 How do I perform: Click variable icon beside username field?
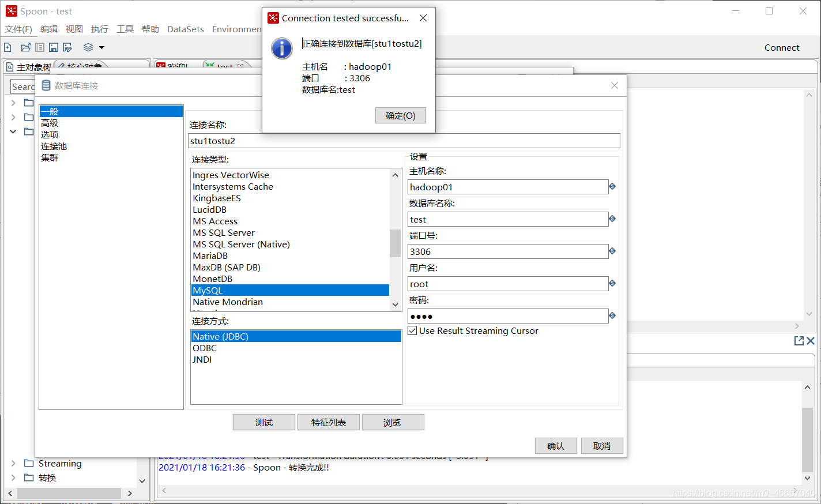(612, 284)
